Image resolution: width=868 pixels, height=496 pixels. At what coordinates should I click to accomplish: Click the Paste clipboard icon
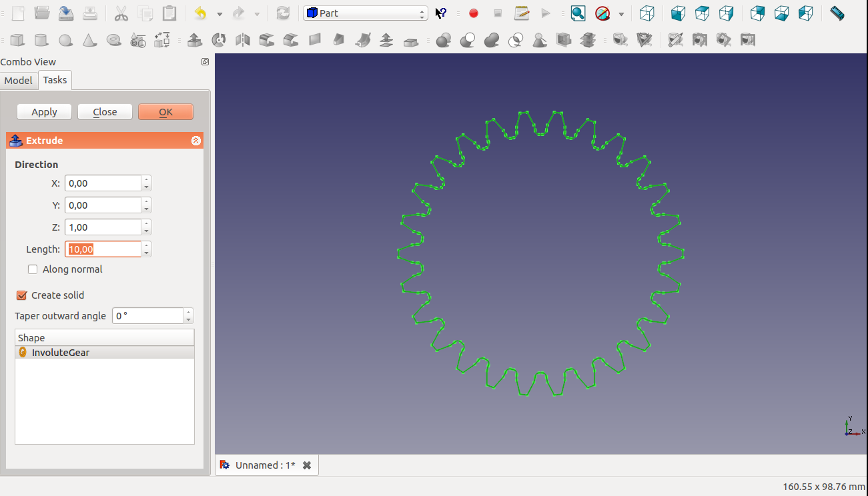click(x=170, y=13)
